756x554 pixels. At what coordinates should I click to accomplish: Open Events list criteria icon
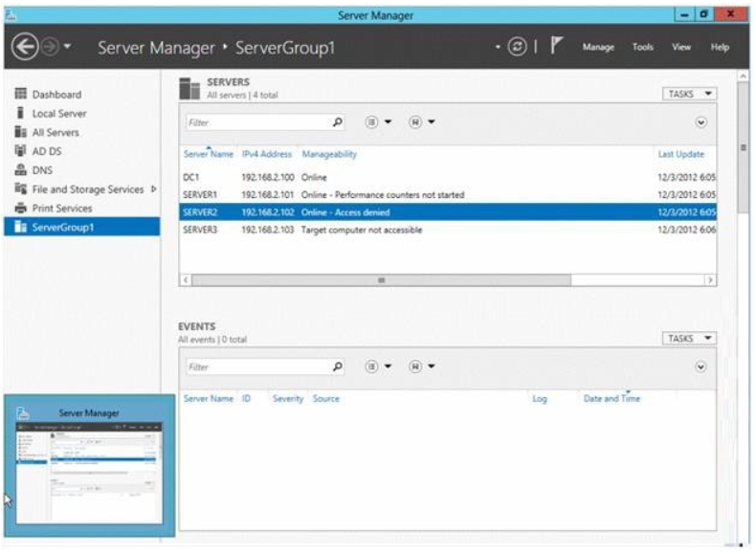click(x=371, y=366)
